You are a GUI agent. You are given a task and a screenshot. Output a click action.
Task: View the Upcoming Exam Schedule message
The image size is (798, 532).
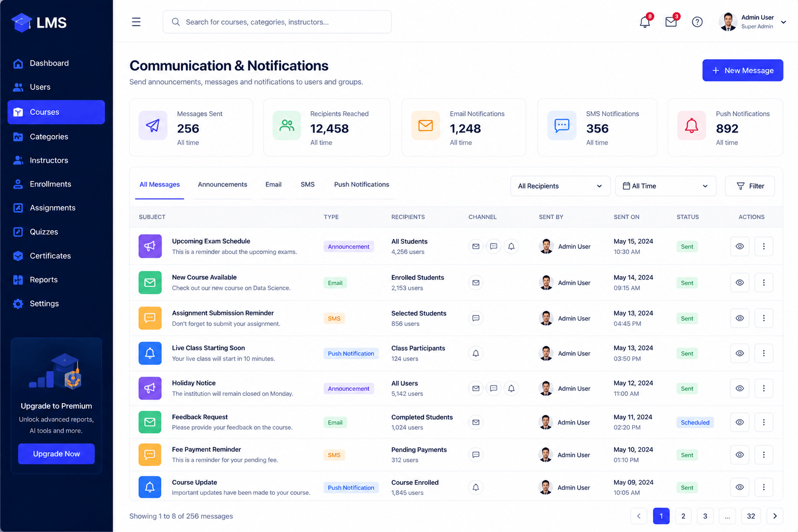tap(740, 246)
